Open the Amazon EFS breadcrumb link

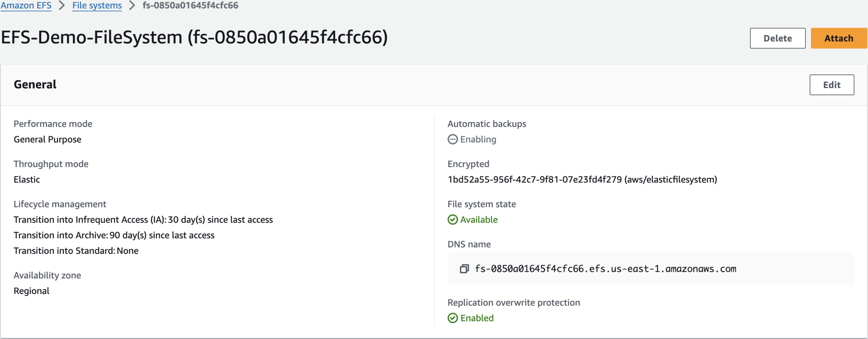(26, 6)
